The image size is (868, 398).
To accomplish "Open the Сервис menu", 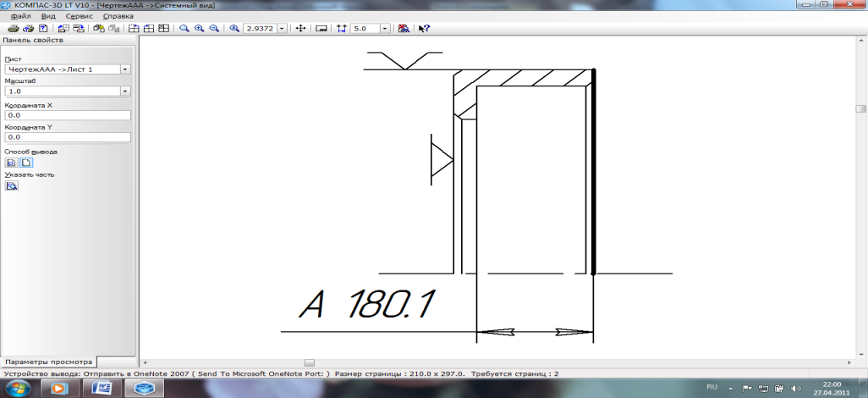I will (x=80, y=16).
